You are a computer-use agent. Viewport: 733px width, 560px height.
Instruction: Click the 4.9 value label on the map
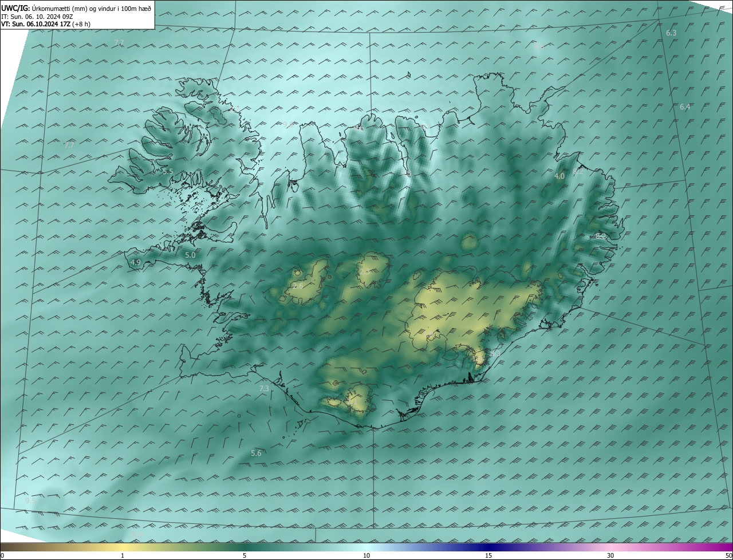[136, 262]
